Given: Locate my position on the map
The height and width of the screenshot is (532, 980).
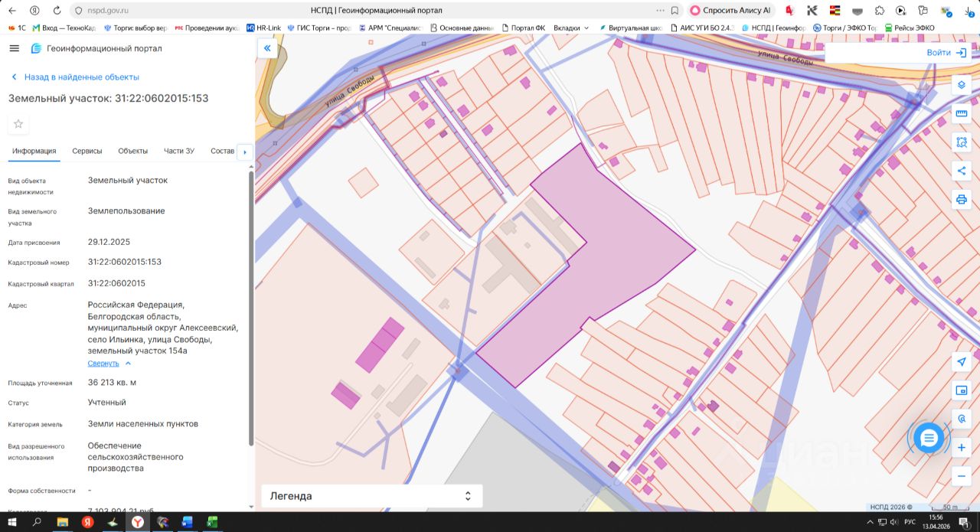Looking at the screenshot, I should click(x=962, y=362).
